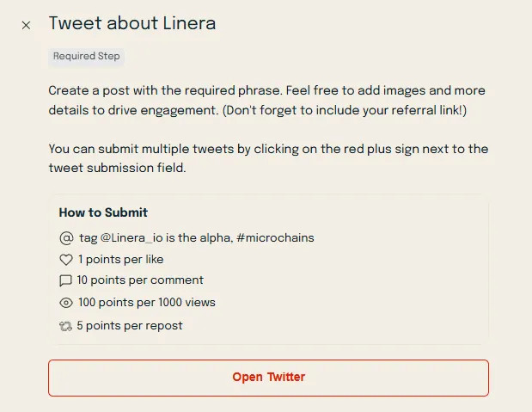Close the Tweet about Linera panel
The width and height of the screenshot is (532, 412).
pos(26,25)
